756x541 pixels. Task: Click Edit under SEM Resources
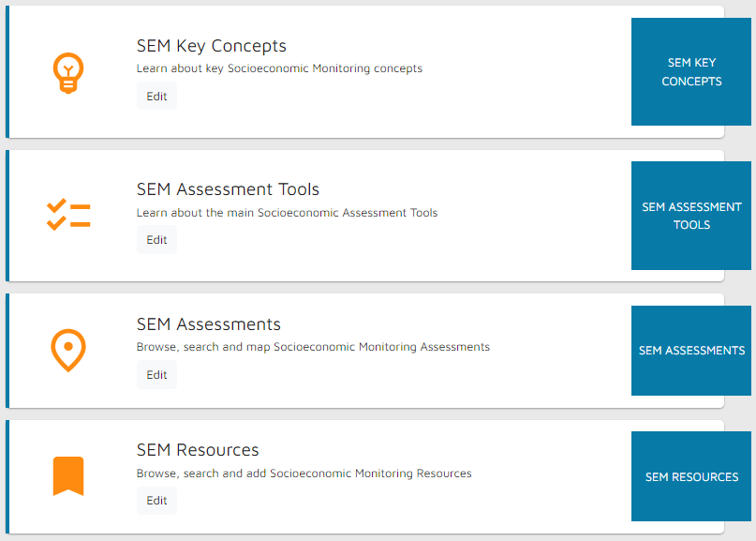tap(156, 500)
